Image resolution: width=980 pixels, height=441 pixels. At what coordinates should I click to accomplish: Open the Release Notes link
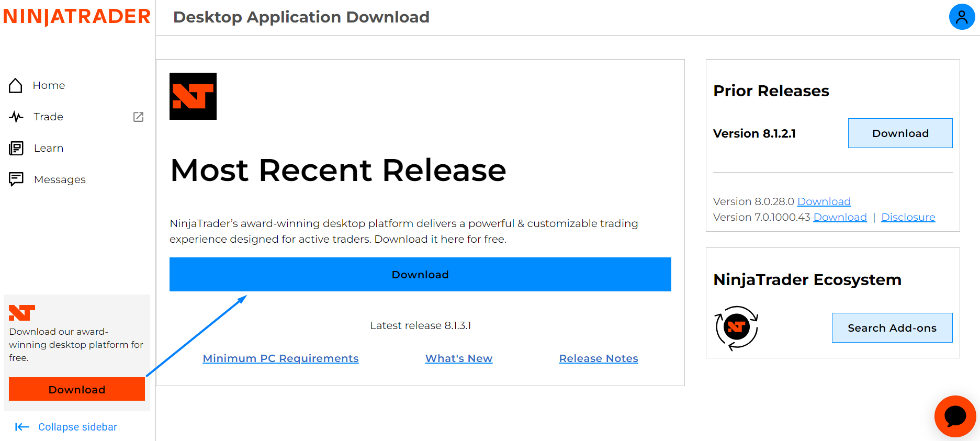[599, 358]
